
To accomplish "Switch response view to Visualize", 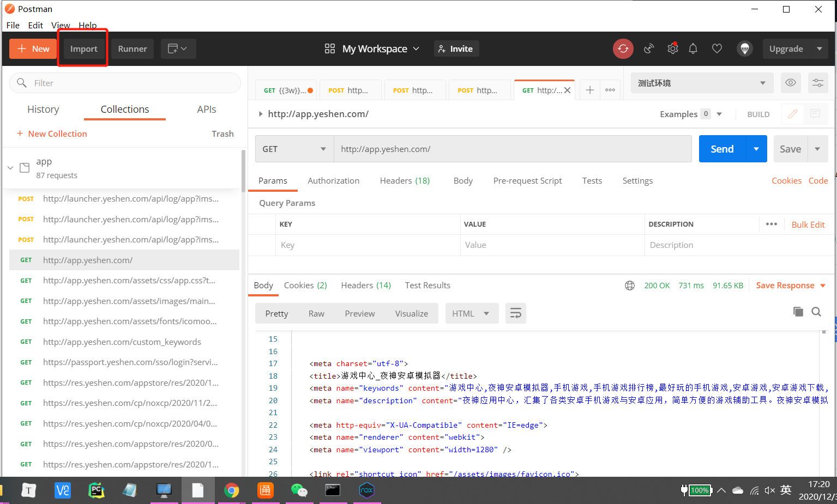I will coord(412,313).
